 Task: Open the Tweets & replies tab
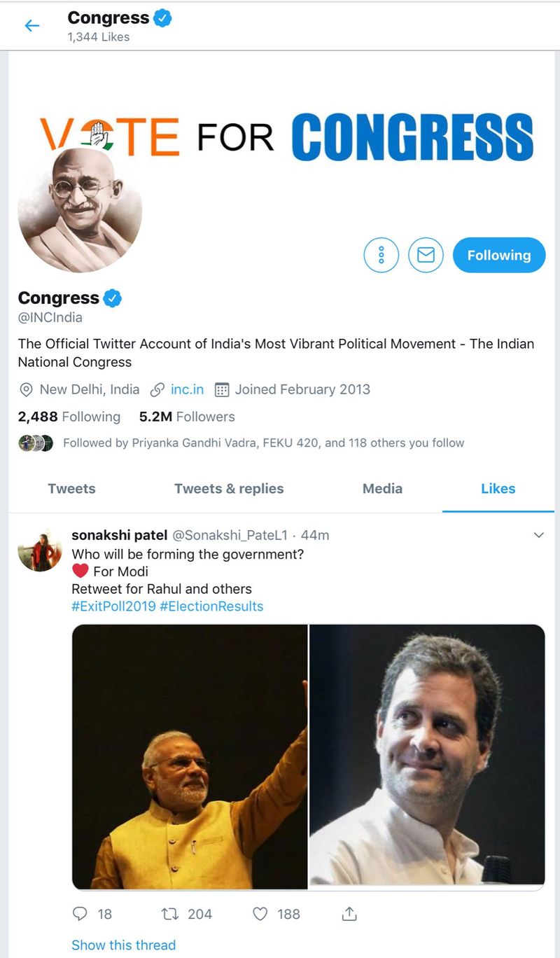pyautogui.click(x=229, y=489)
